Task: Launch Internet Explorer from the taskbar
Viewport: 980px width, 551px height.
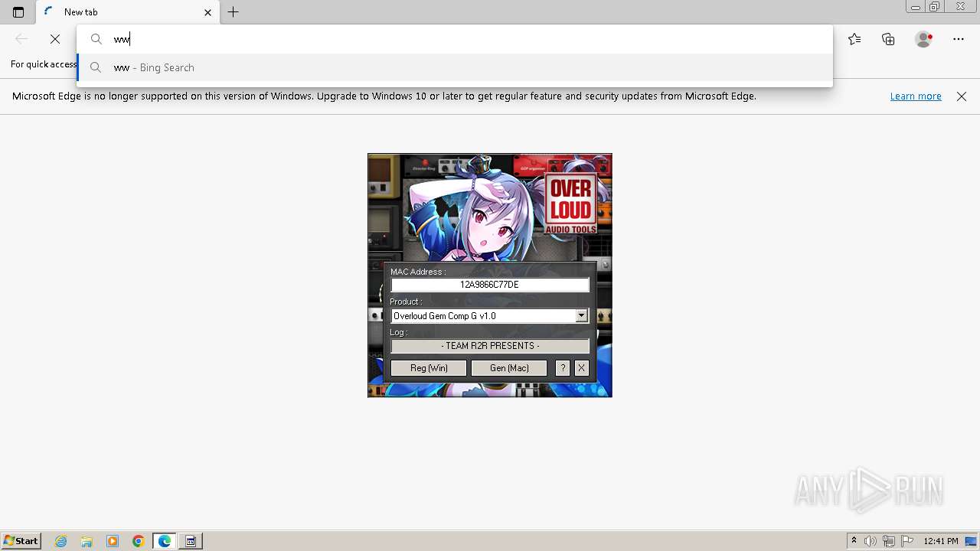Action: pos(61,541)
